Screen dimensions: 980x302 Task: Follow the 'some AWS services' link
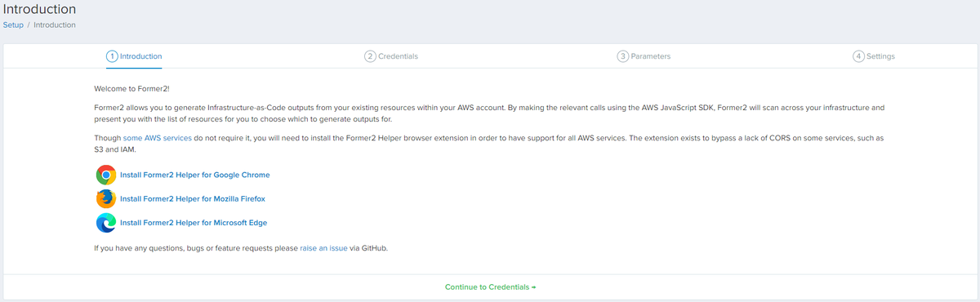(x=158, y=139)
